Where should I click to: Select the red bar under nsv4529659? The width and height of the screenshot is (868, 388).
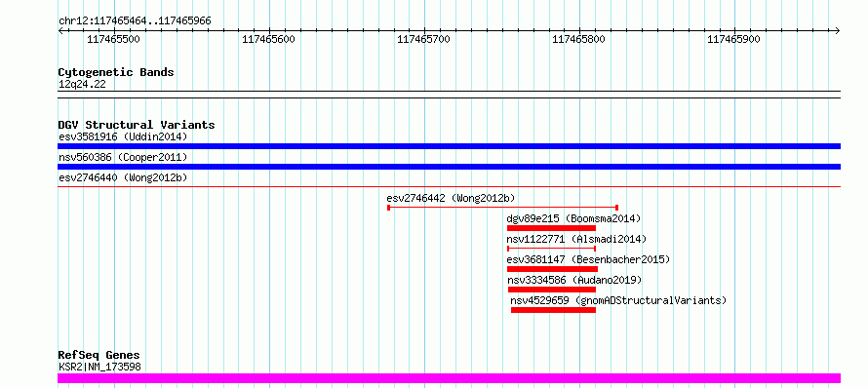[554, 310]
